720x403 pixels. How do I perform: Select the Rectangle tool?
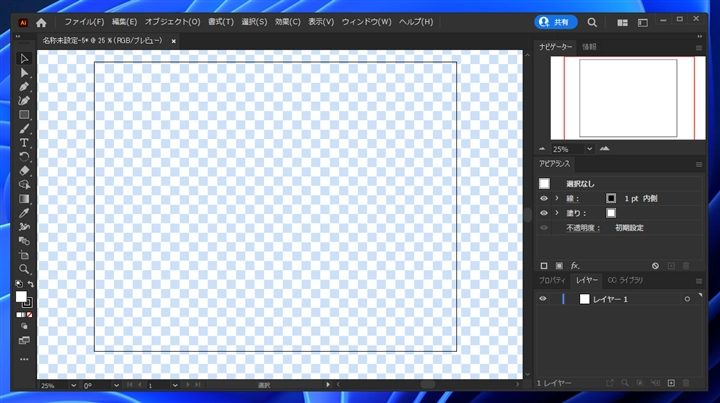(24, 115)
